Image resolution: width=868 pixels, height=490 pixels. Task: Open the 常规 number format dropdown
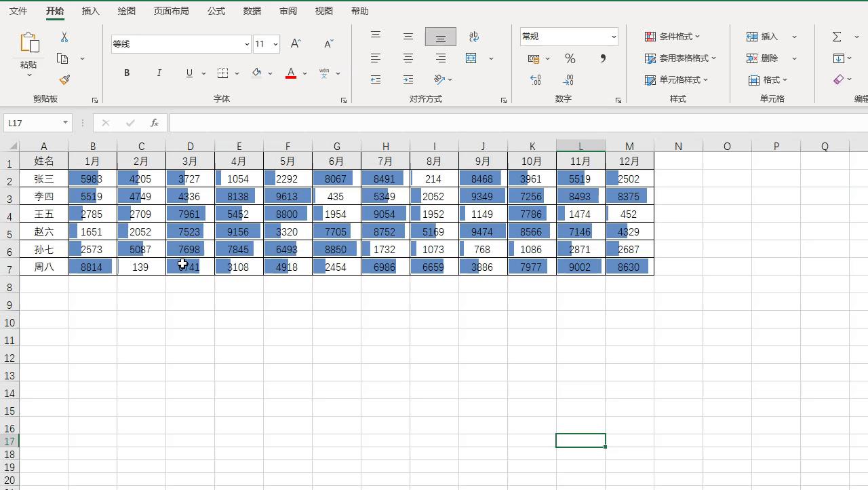click(x=612, y=36)
